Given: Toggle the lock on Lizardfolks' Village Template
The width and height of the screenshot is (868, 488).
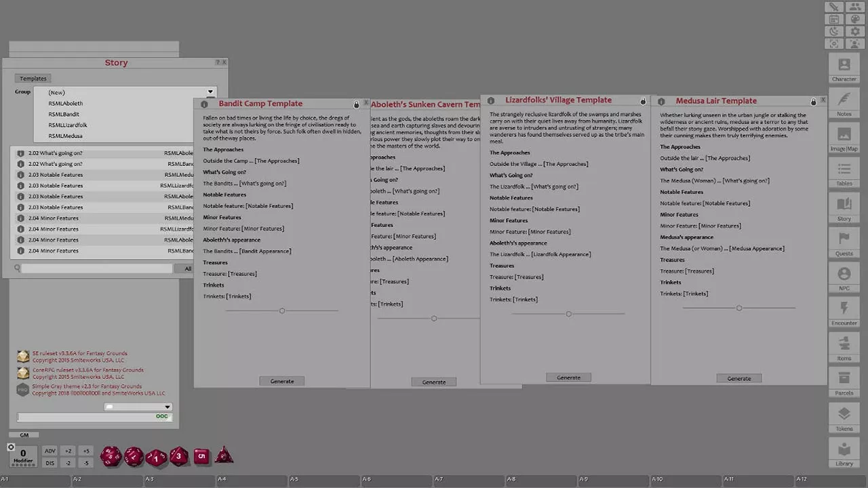Looking at the screenshot, I should (644, 101).
